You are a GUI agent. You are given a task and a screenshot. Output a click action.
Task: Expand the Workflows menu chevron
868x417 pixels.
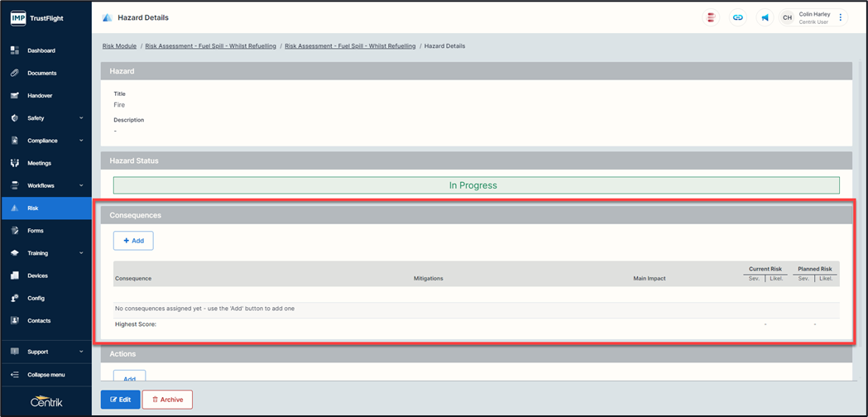click(81, 185)
